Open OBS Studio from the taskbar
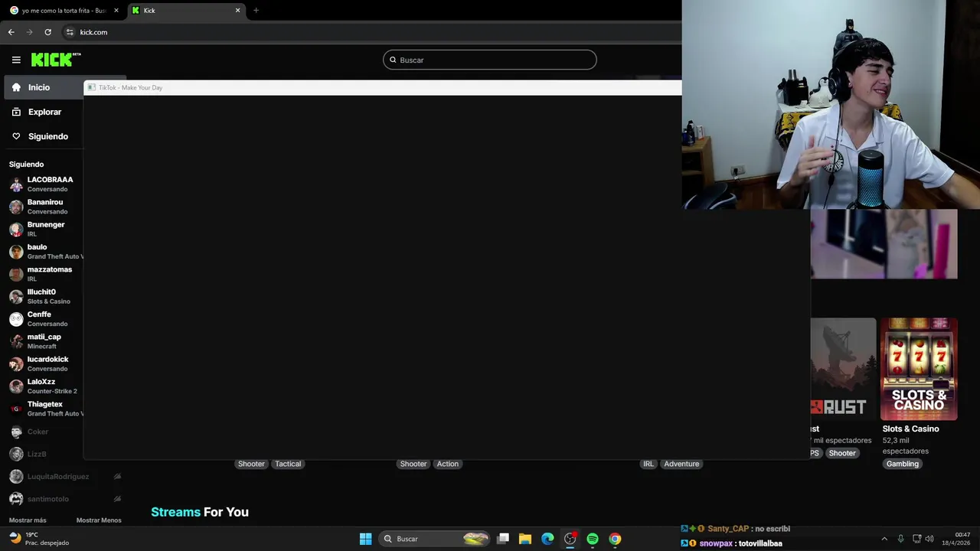980x551 pixels. coord(570,539)
